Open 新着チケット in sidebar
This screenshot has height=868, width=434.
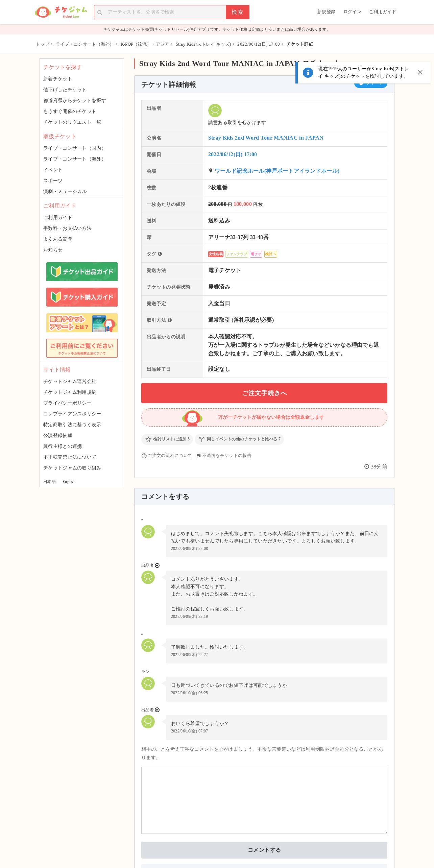[x=57, y=79]
